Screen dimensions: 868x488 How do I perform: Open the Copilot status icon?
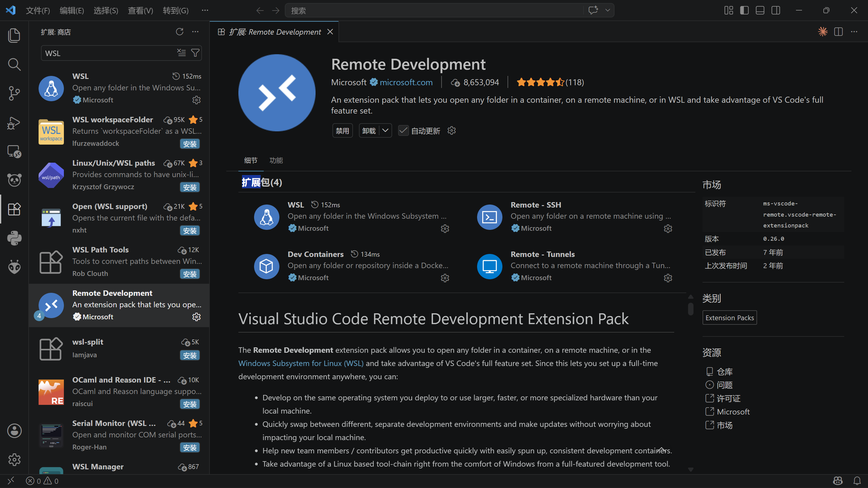pyautogui.click(x=838, y=480)
